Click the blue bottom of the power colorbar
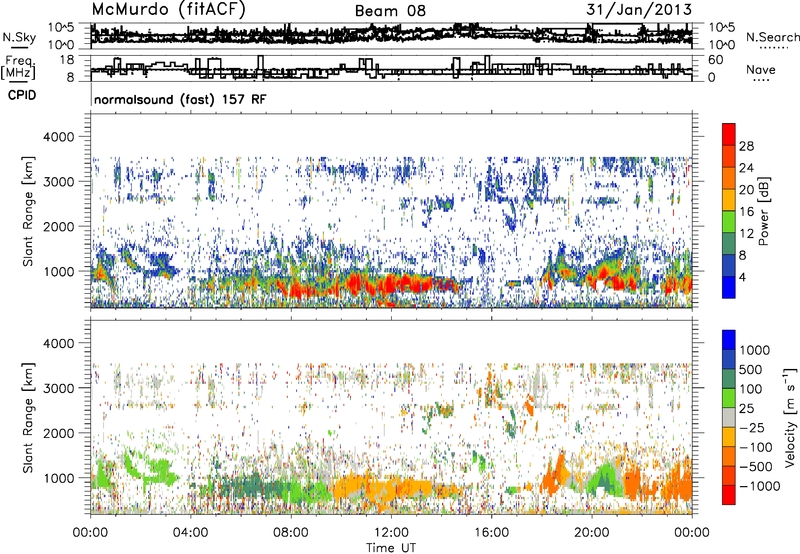This screenshot has height=554, width=800. click(729, 287)
